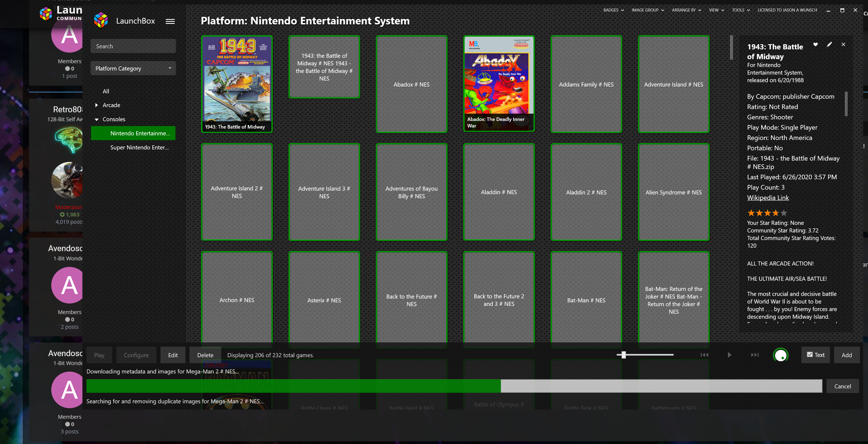Select the Aladdin 2 # NES tile
Screen dimensions: 868x444
(586, 192)
